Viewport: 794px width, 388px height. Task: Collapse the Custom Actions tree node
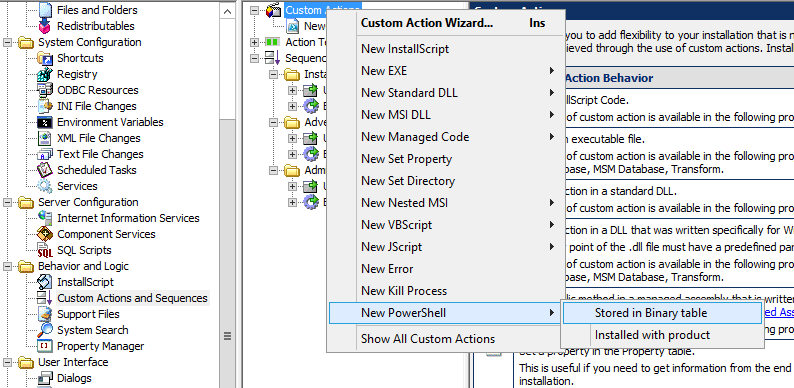click(x=255, y=10)
